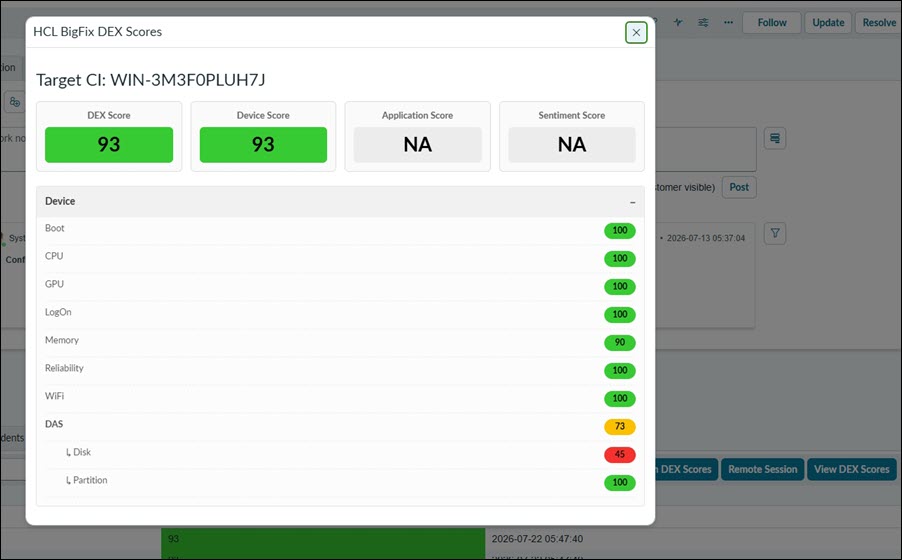Click the Resolve button
This screenshot has height=560, width=902.
(x=878, y=22)
